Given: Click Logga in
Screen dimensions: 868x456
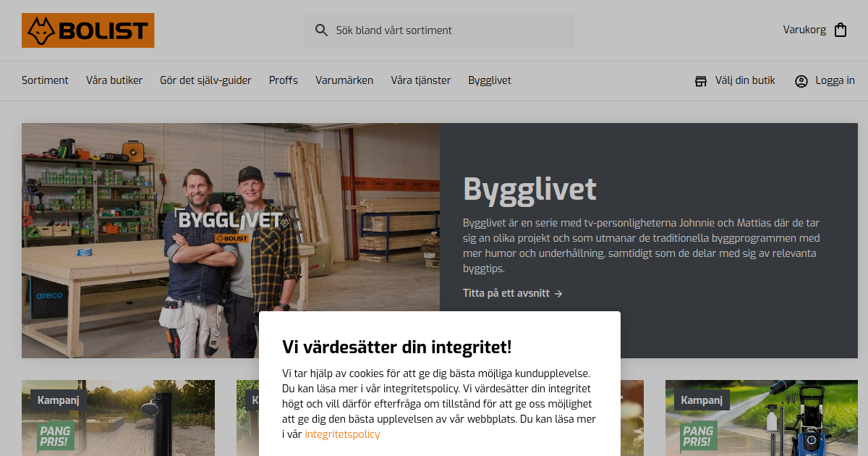Looking at the screenshot, I should point(835,80).
